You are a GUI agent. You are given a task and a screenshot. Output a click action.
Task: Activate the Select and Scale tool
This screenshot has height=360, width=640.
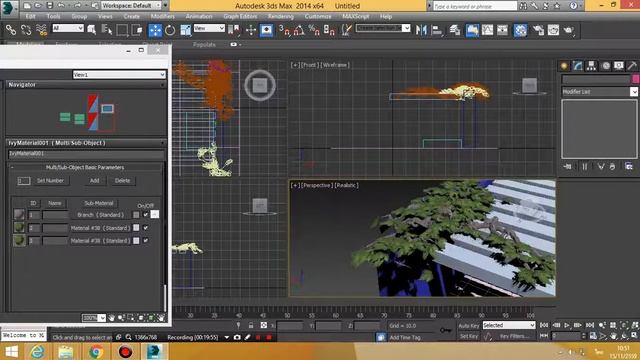[185, 30]
